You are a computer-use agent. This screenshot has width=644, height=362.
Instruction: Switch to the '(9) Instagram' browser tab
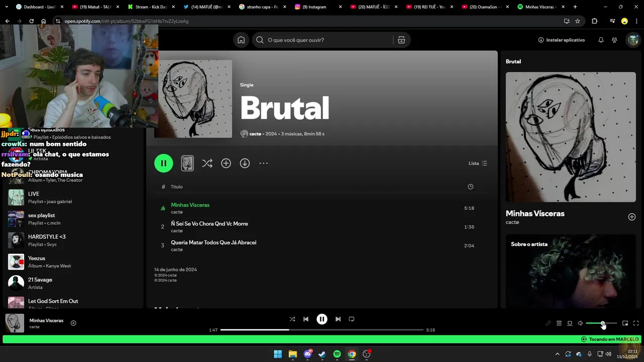[318, 7]
